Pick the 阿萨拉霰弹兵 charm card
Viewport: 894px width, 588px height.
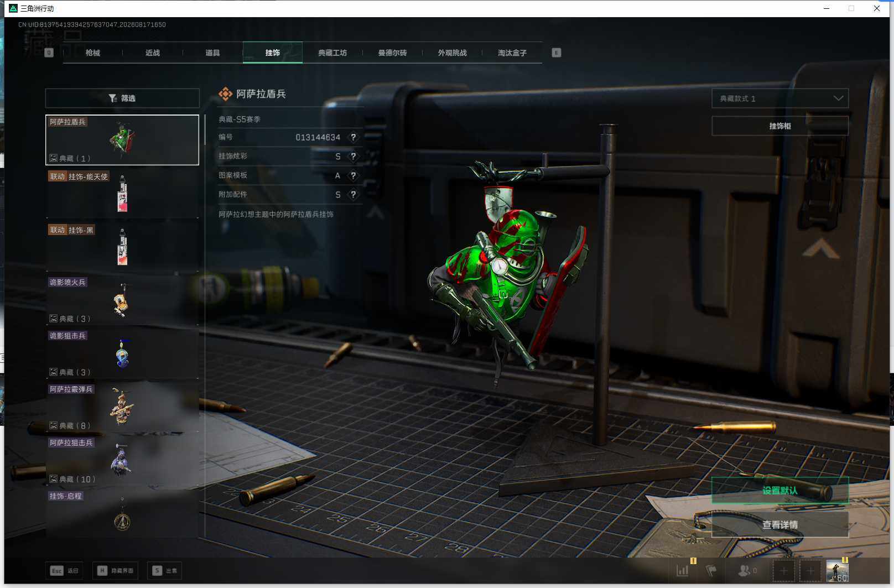[122, 407]
